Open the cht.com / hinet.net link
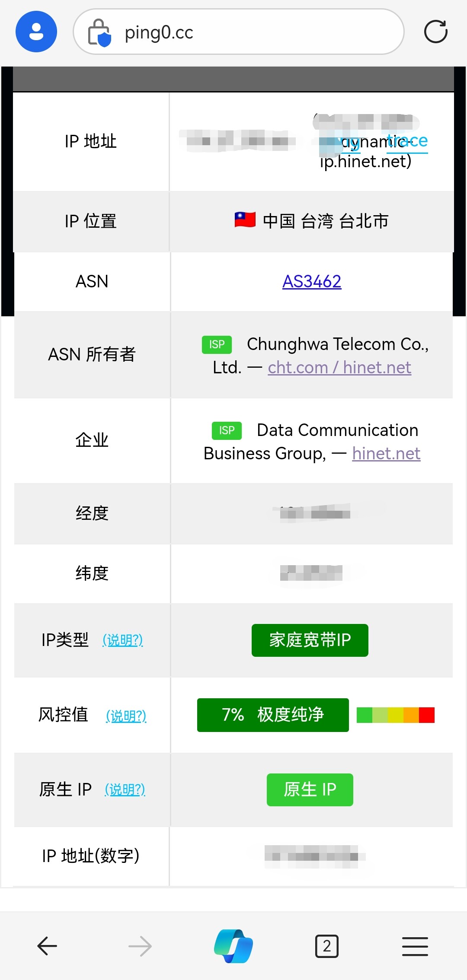This screenshot has width=467, height=980. pos(339,367)
